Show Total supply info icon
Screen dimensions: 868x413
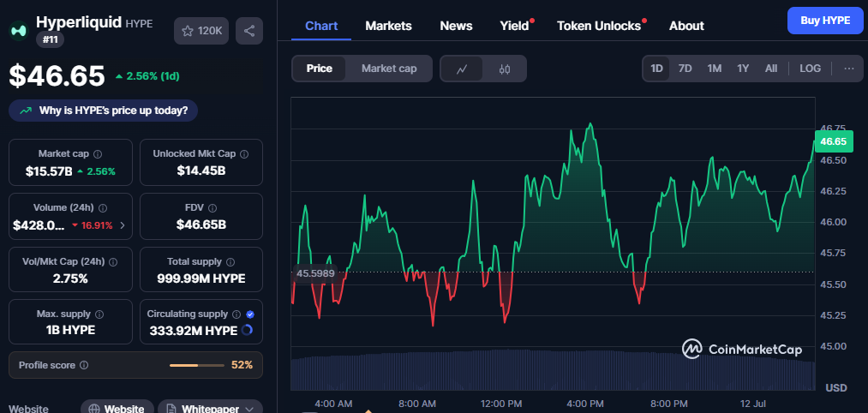(x=230, y=262)
